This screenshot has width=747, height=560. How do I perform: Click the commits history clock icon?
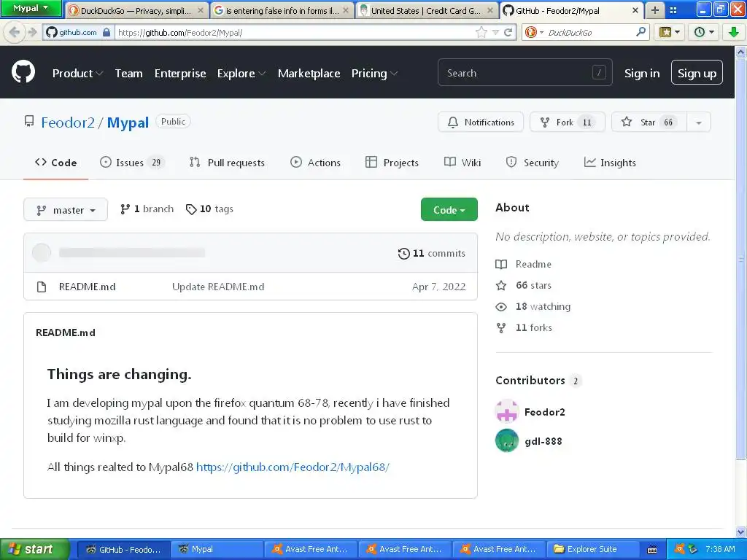coord(403,253)
